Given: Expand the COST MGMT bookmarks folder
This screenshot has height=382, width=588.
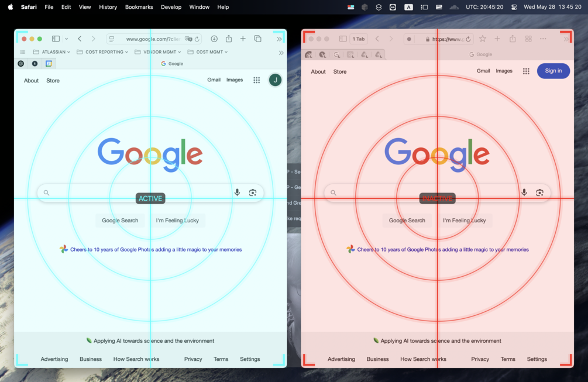Looking at the screenshot, I should click(208, 52).
